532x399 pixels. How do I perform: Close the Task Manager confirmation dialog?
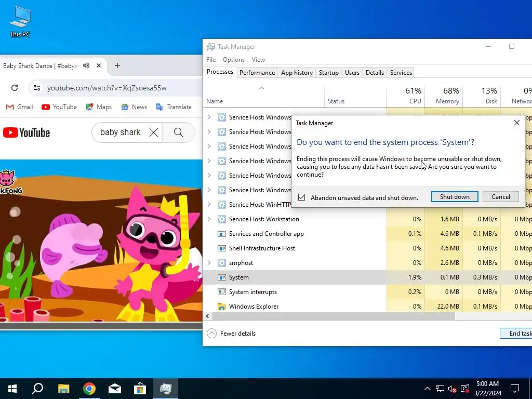point(517,123)
